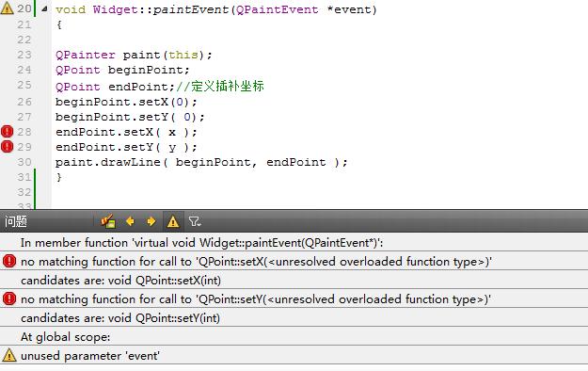Image resolution: width=588 pixels, height=371 pixels.
Task: Click the Chinese comment 定义插补坐标
Action: (x=228, y=86)
